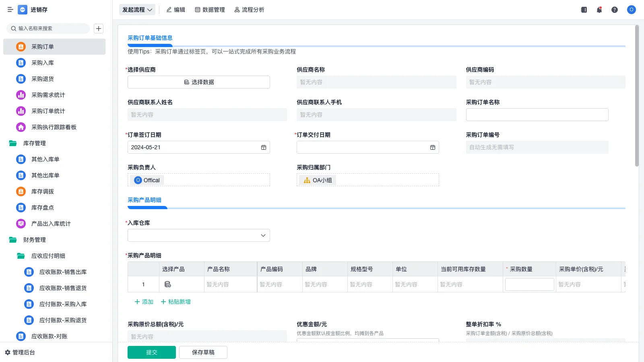Screen dimensions: 644x362
Task: Expand the 发起流程 dropdown
Action: point(137,10)
